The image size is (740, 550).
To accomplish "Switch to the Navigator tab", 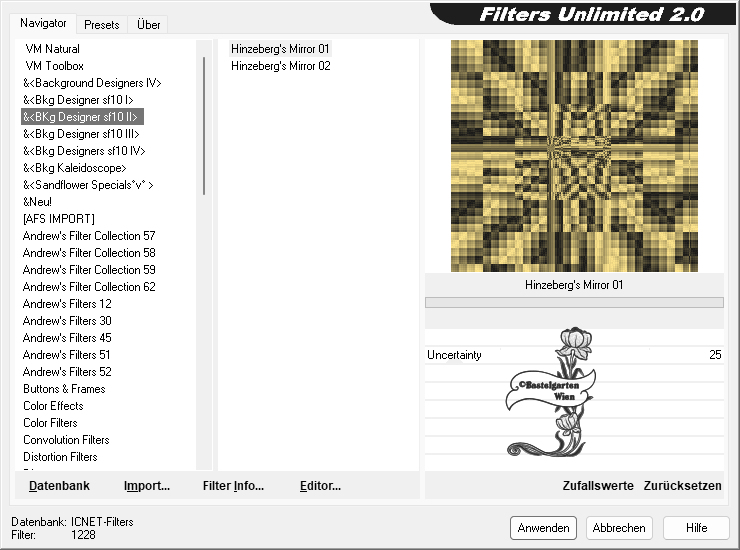I will pyautogui.click(x=43, y=23).
